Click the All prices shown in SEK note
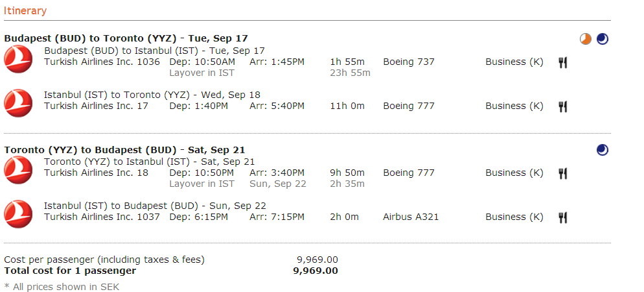The image size is (644, 292). [x=62, y=287]
